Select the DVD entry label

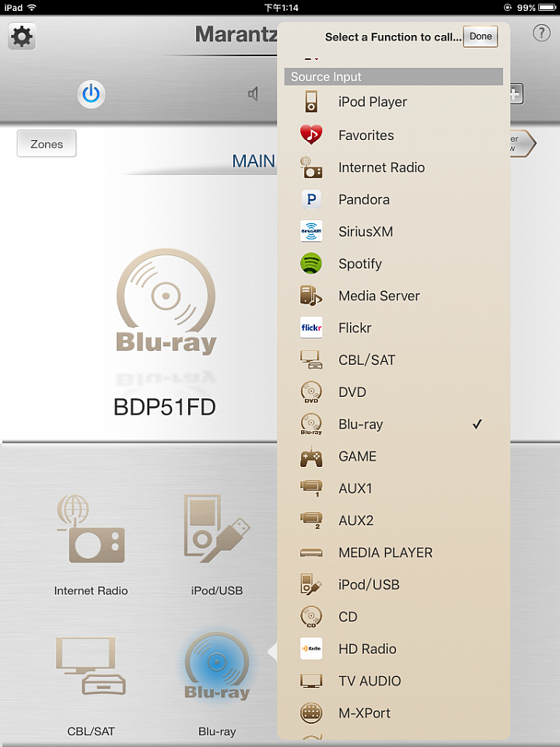tap(352, 392)
